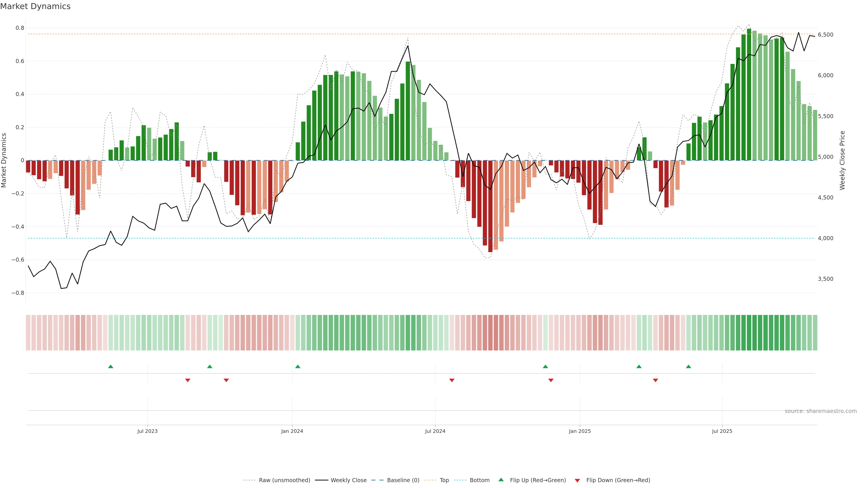Click the rightmost green cell in heatmap strip
Screen dimensions: 868x488
pyautogui.click(x=815, y=333)
